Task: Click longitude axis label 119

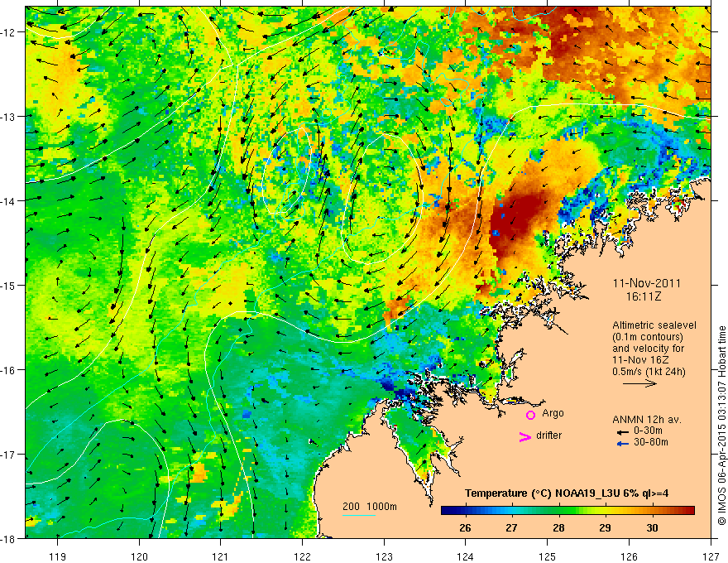Action: (x=58, y=556)
